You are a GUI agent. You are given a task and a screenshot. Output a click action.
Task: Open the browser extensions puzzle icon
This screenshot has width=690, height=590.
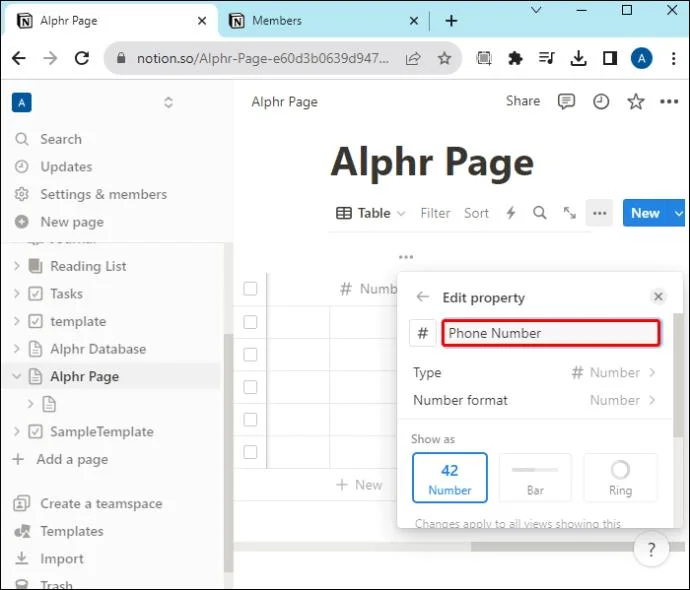point(515,58)
